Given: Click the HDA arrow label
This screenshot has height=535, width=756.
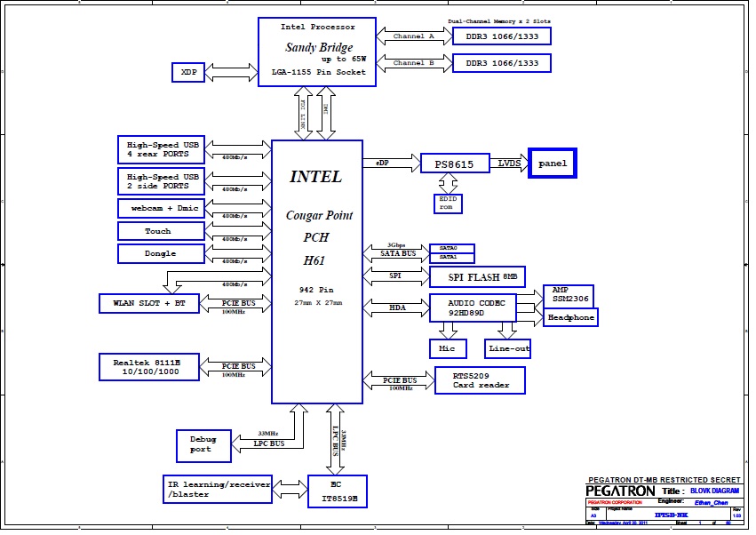Looking at the screenshot, I should tap(397, 307).
